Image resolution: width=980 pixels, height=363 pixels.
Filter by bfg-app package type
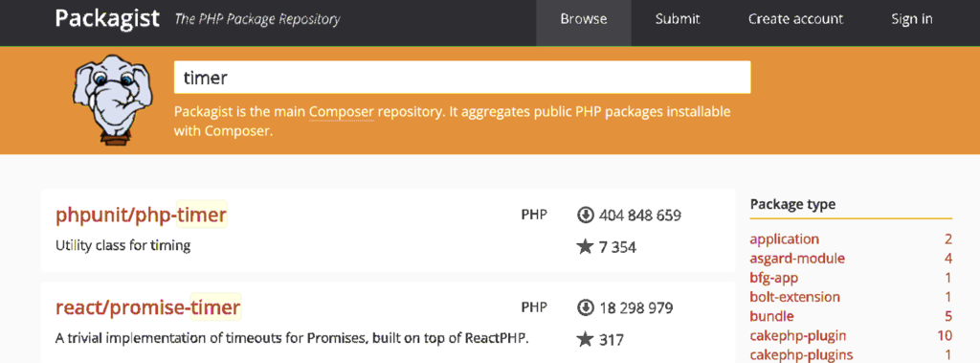coord(773,278)
